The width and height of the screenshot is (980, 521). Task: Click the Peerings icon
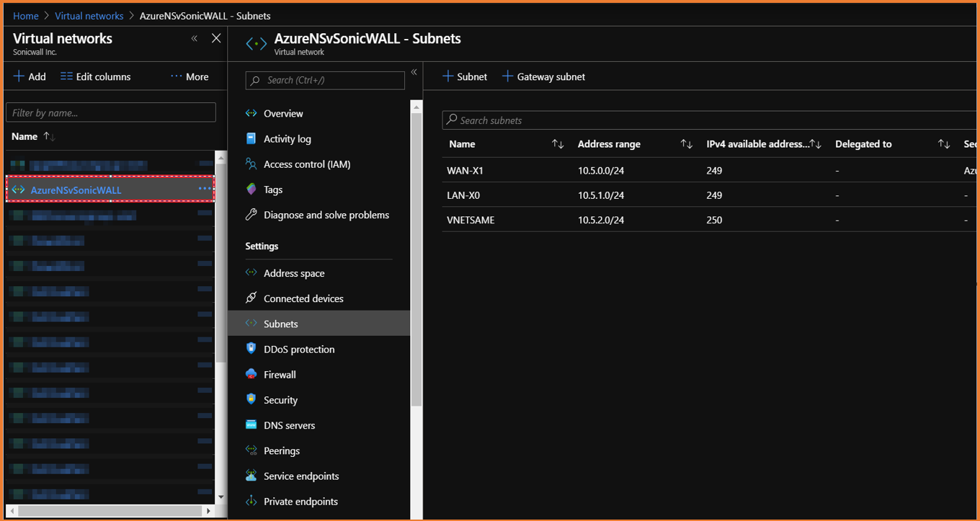pos(251,450)
